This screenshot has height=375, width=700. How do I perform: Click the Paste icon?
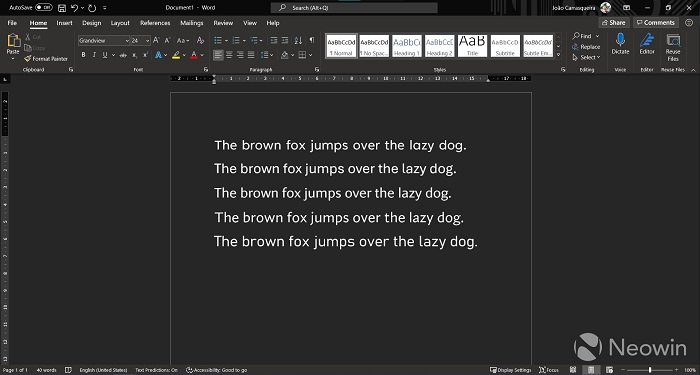click(x=13, y=41)
